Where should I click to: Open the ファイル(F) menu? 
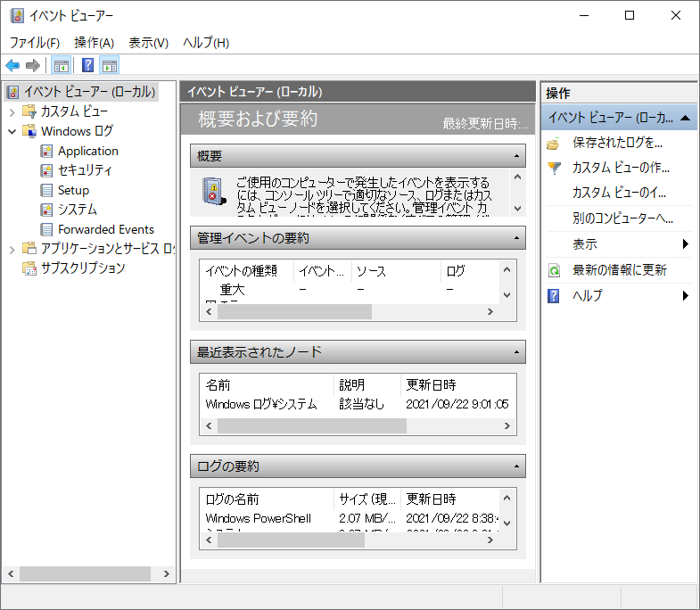35,43
